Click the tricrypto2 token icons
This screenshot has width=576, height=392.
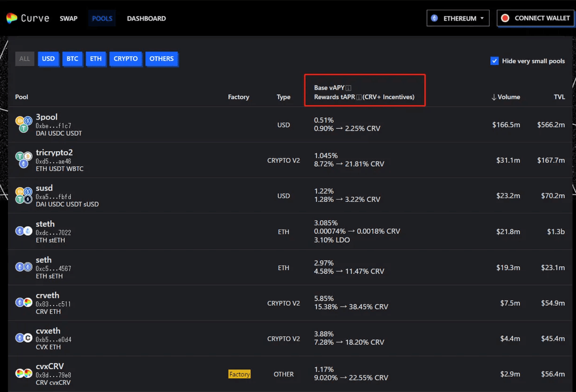tap(24, 160)
